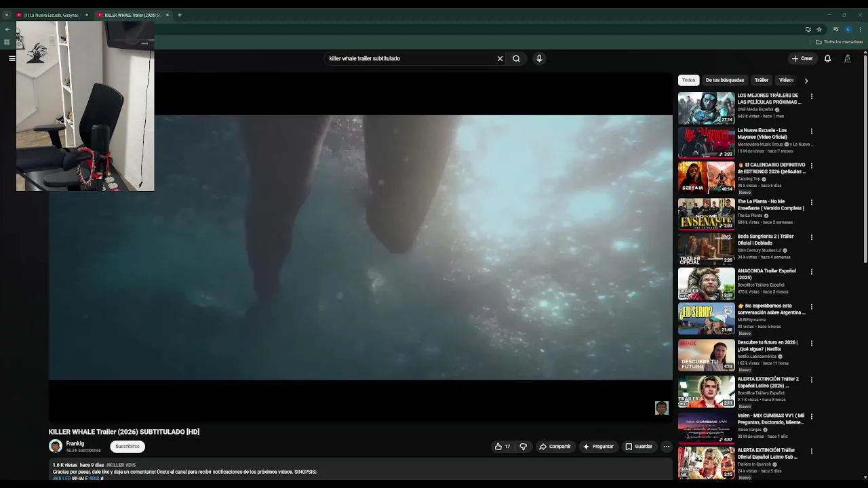Image resolution: width=868 pixels, height=488 pixels.
Task: Select the Tráiler filter chip
Action: pos(762,80)
